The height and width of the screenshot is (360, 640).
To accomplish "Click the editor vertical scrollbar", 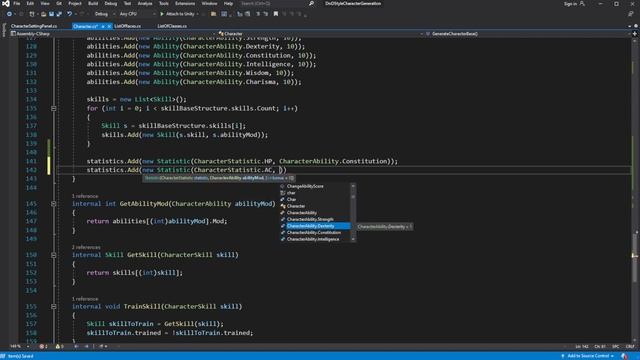I will (x=635, y=190).
